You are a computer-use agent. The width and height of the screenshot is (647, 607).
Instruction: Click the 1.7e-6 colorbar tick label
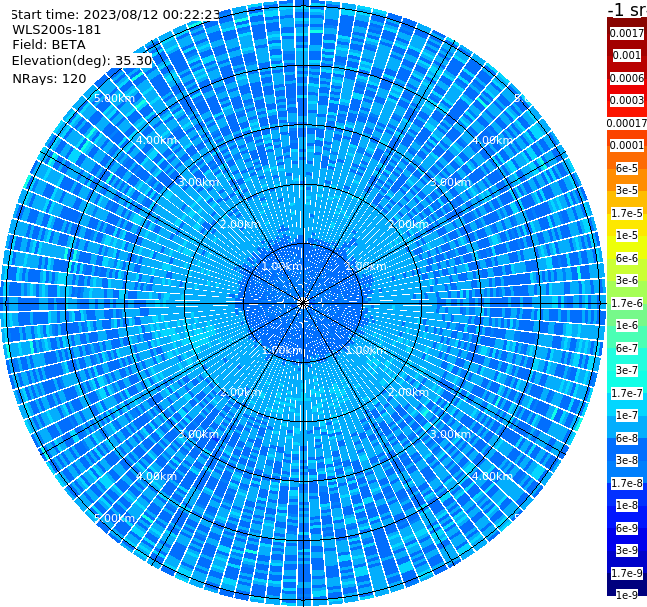[627, 303]
